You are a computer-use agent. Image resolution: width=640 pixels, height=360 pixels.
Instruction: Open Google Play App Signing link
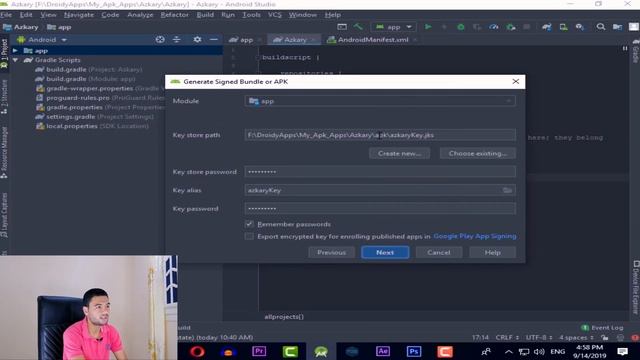475,236
